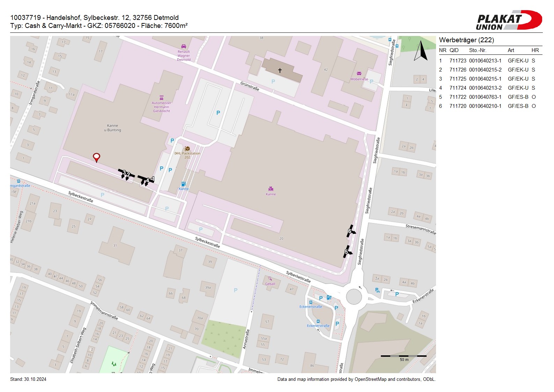The height and width of the screenshot is (392, 554).
Task: Select the Renault Wagner Detmold car icon
Action: coord(184,46)
